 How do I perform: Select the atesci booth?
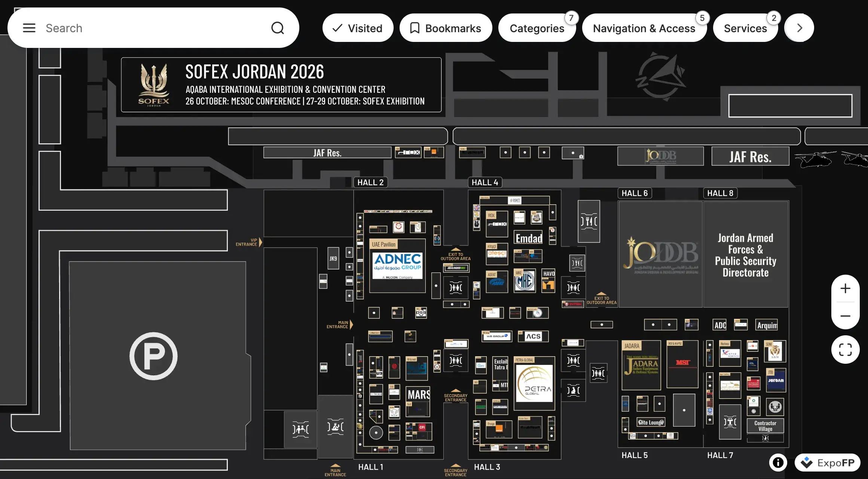[x=497, y=254]
